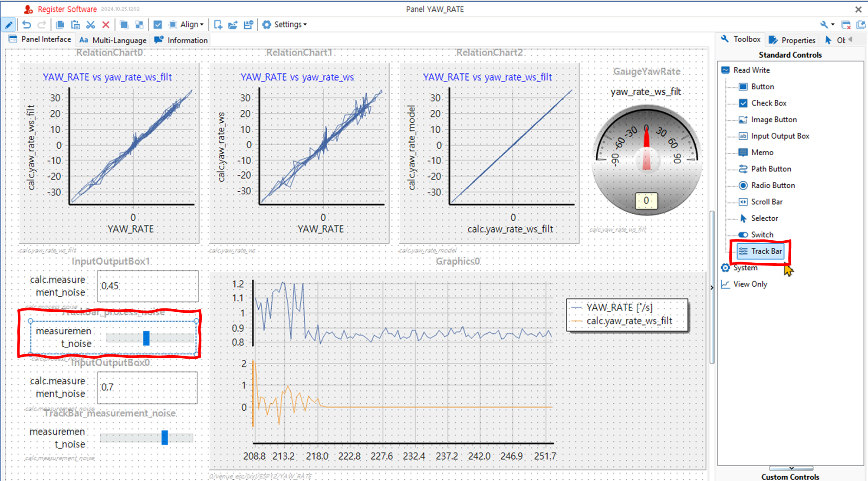Viewport: 868px width, 481px height.
Task: Select Radio Button control in toolbox
Action: [x=773, y=185]
